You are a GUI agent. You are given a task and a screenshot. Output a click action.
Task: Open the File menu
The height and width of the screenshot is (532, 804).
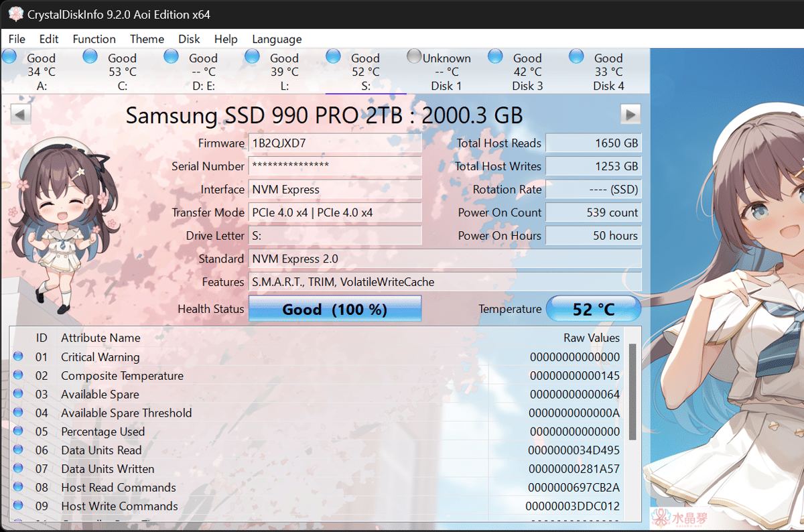(17, 39)
